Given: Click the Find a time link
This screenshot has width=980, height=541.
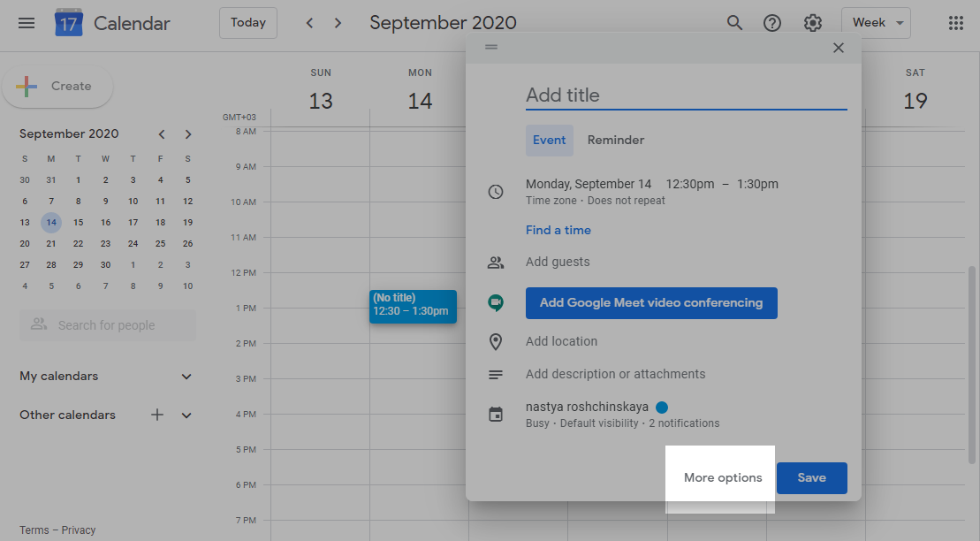Looking at the screenshot, I should pyautogui.click(x=558, y=230).
